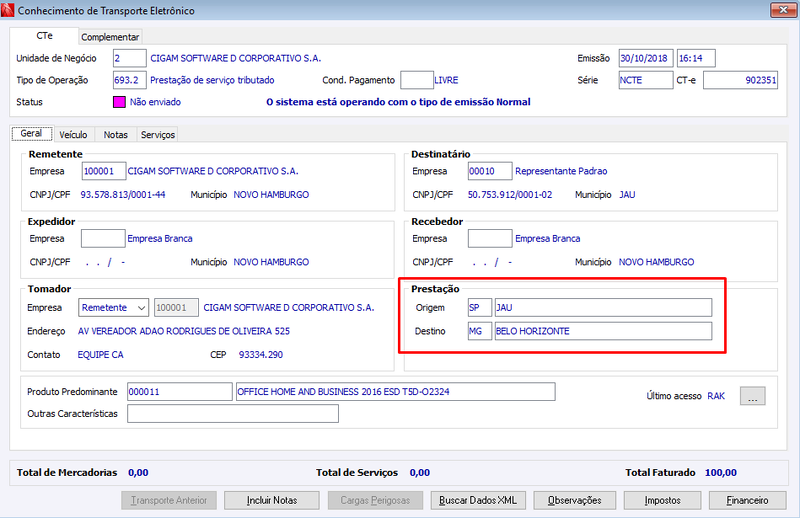Click the Outras Características input field

tap(233, 414)
